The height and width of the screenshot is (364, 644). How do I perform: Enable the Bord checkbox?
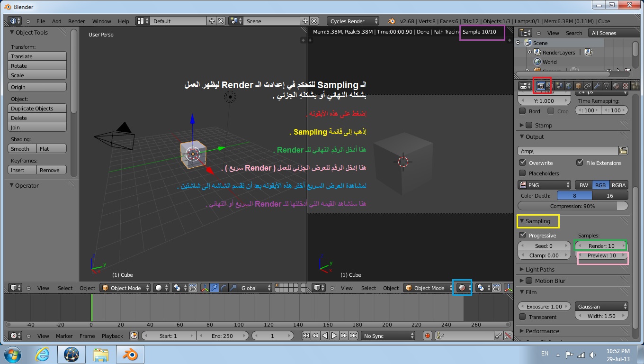[523, 111]
